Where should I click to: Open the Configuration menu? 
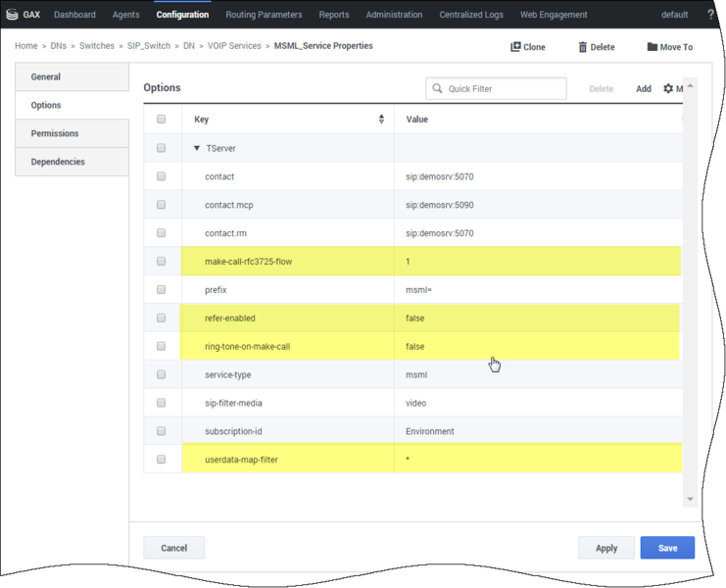(x=182, y=15)
